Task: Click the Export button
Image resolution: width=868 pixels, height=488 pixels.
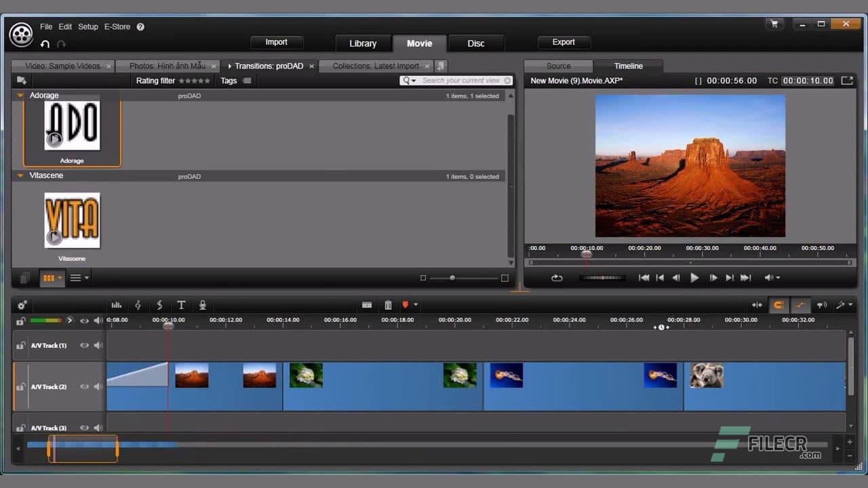Action: tap(564, 42)
